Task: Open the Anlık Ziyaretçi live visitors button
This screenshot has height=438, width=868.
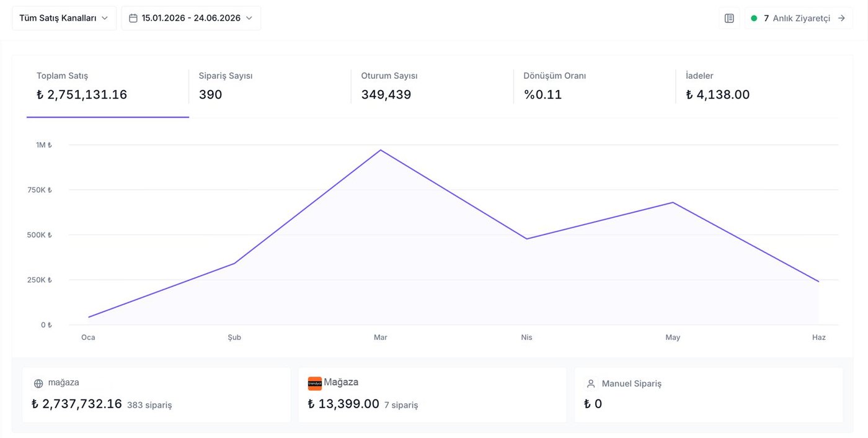Action: pos(799,18)
